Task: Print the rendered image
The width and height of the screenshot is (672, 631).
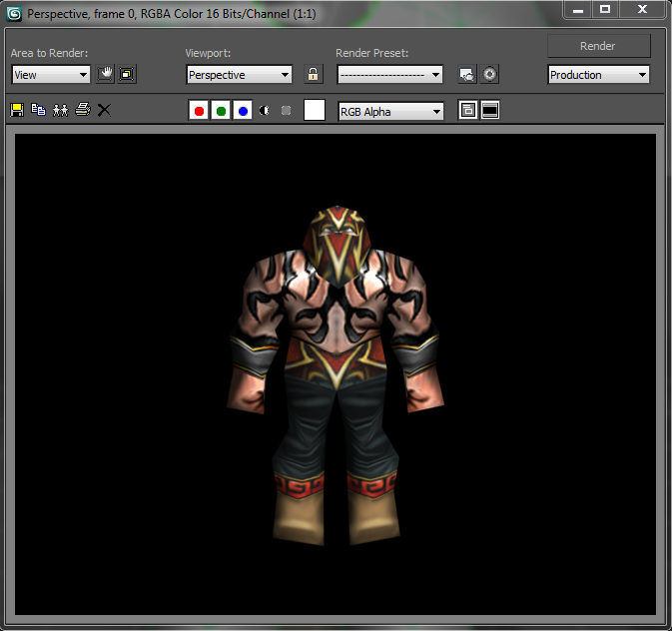Action: [83, 110]
